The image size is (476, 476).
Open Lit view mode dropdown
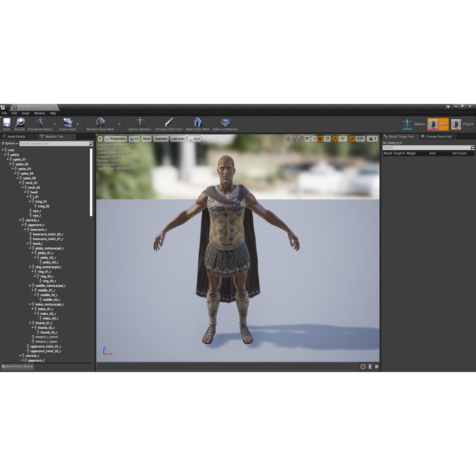point(134,139)
